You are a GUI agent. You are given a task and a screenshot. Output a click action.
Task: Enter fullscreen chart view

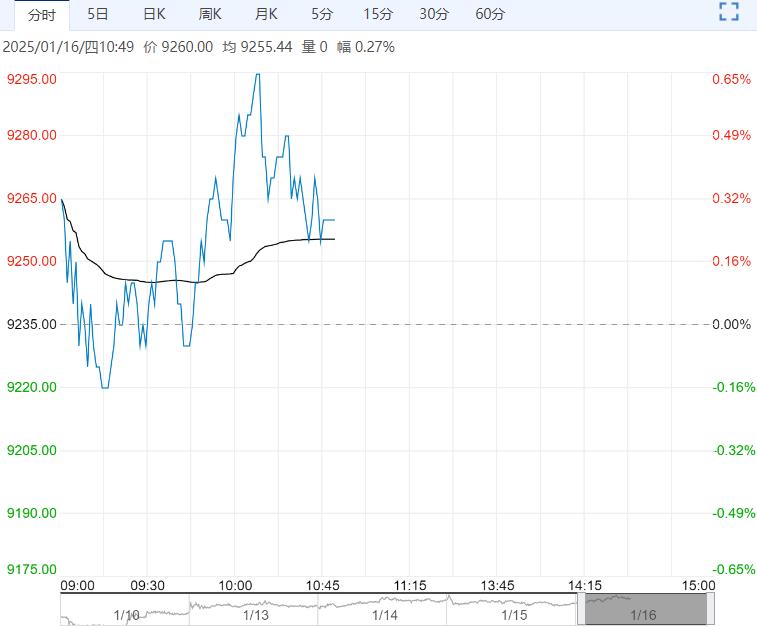click(x=730, y=13)
